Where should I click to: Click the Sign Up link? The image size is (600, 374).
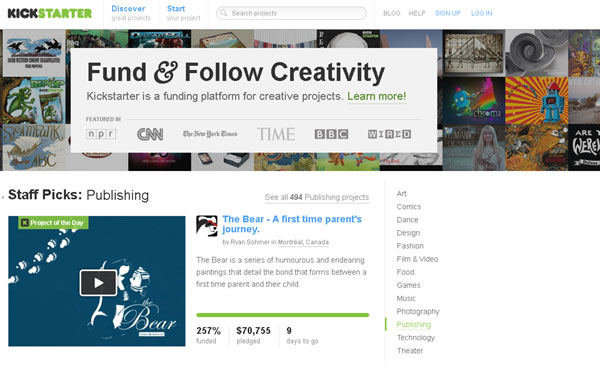click(448, 13)
